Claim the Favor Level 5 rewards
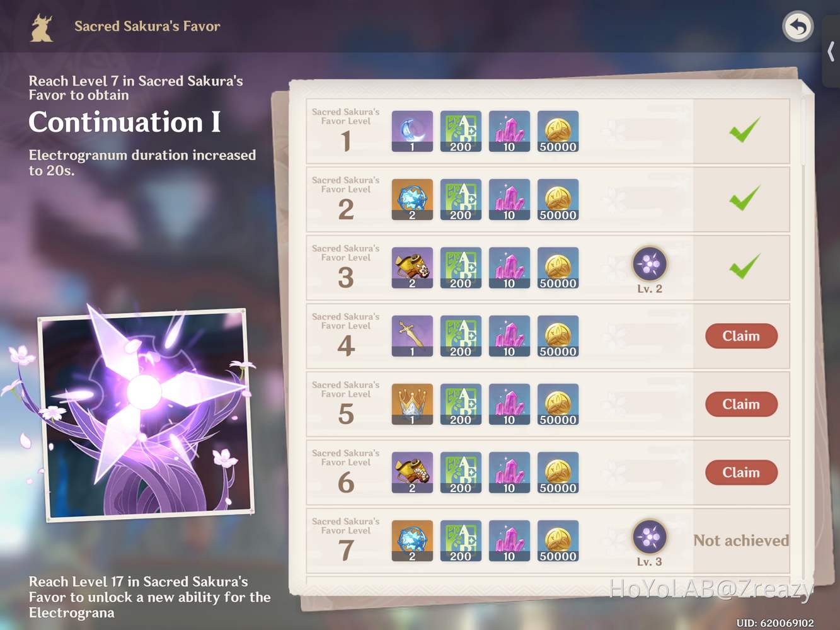 tap(741, 404)
